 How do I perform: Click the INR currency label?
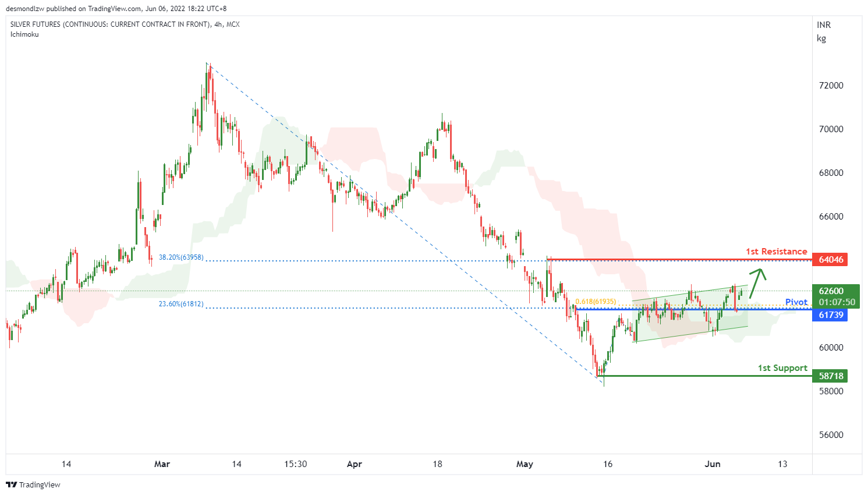tap(824, 25)
